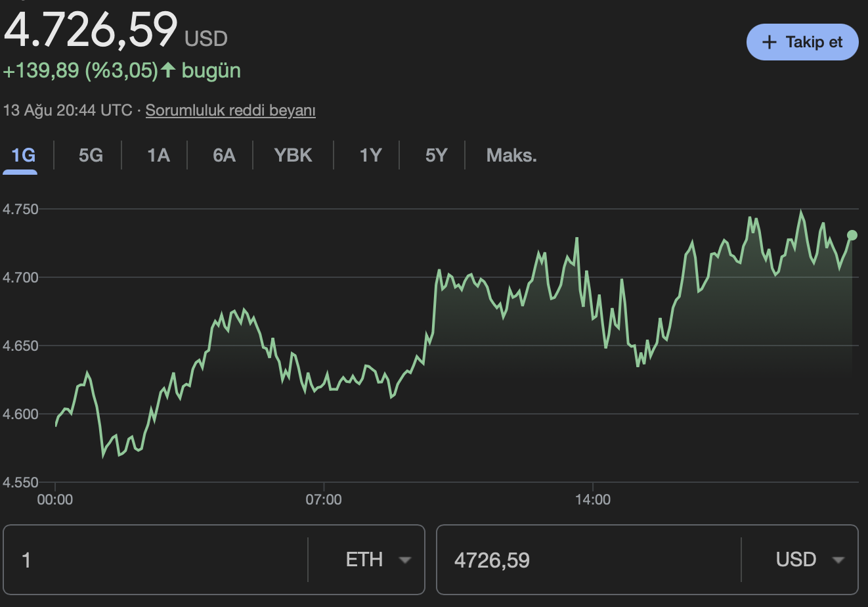Switch to the 5G time range tab
Image resolution: width=868 pixels, height=607 pixels.
[91, 156]
